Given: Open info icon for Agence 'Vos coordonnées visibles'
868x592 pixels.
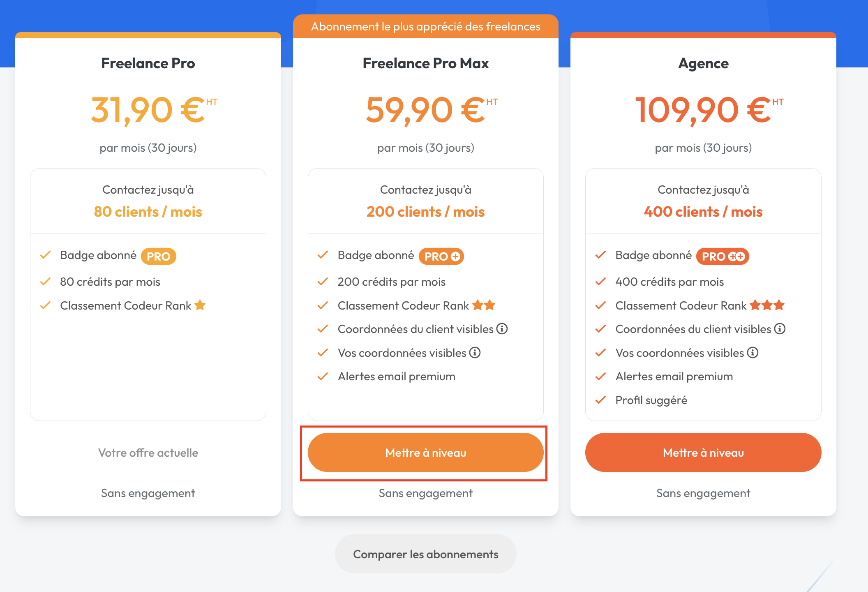Looking at the screenshot, I should (753, 353).
